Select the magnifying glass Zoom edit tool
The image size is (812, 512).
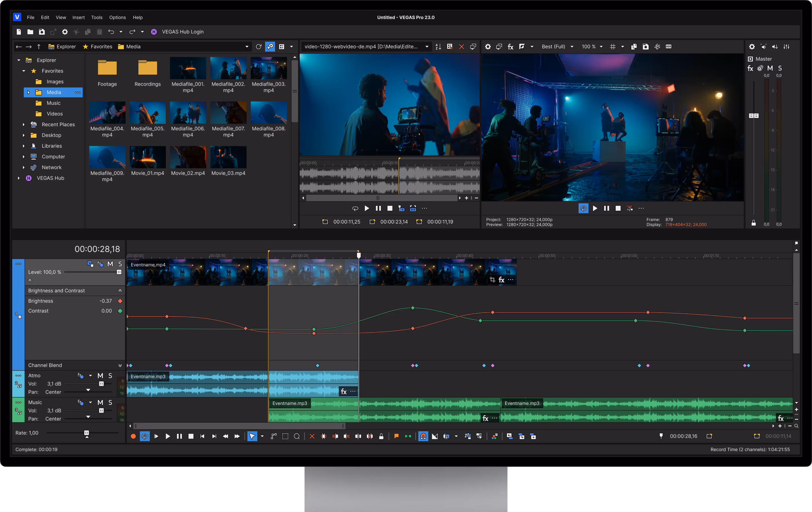297,436
